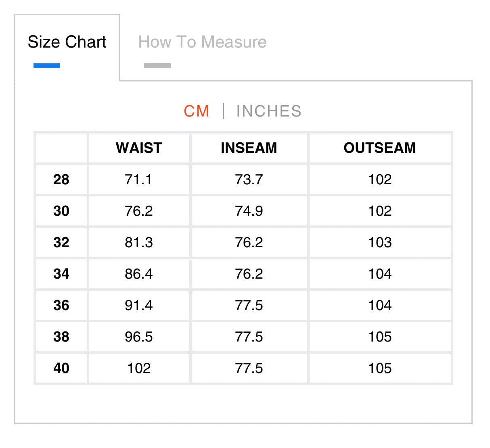Select the Size Chart tab
The height and width of the screenshot is (448, 490).
(67, 42)
